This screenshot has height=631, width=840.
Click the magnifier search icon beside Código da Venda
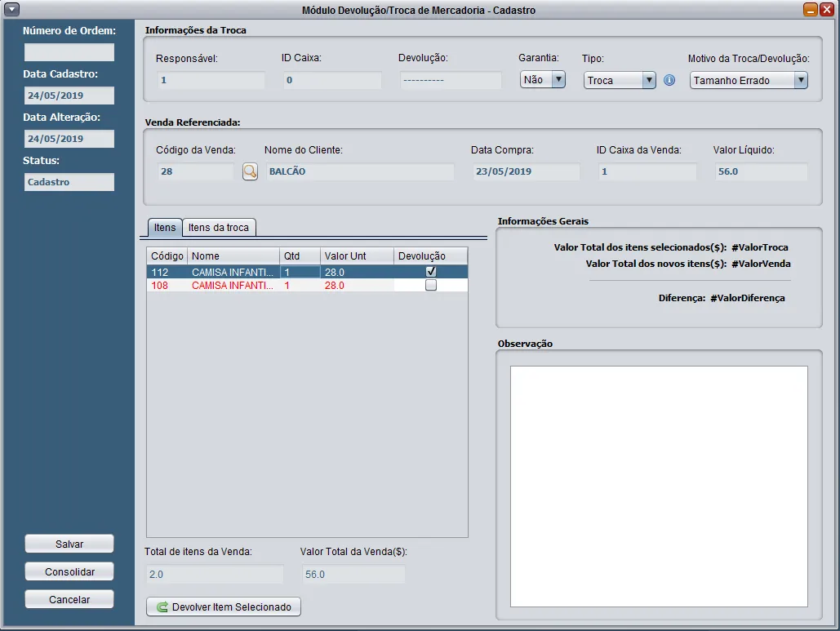[250, 171]
